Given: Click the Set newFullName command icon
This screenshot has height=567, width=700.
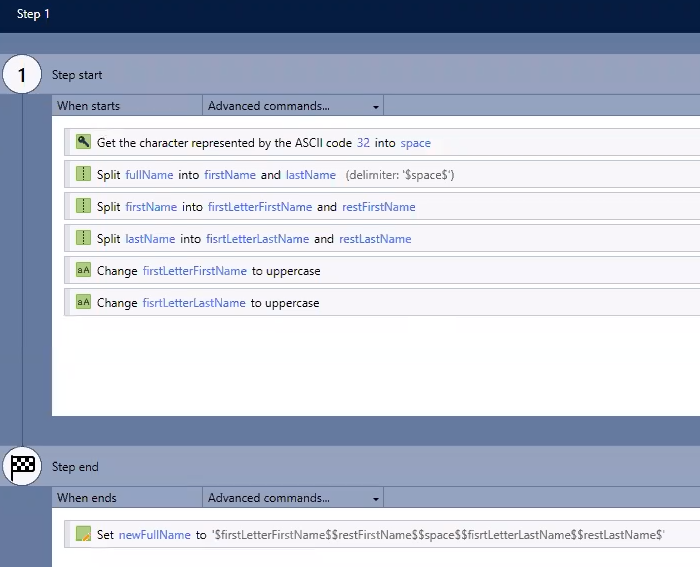Looking at the screenshot, I should [x=83, y=535].
